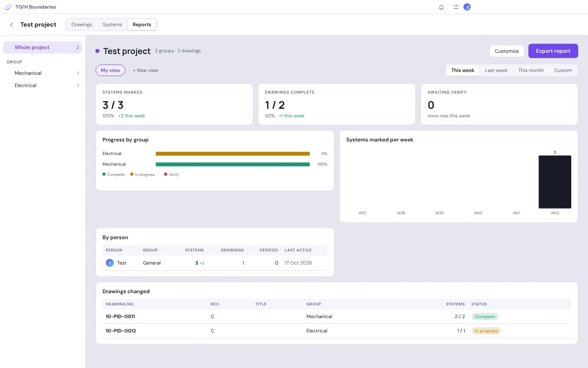Click the Test person avatar
The height and width of the screenshot is (368, 588).
pyautogui.click(x=110, y=263)
